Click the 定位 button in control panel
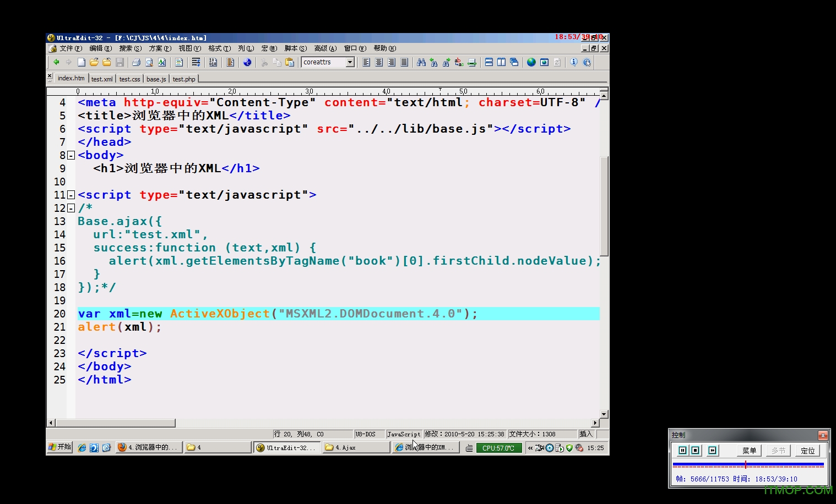 [x=808, y=451]
